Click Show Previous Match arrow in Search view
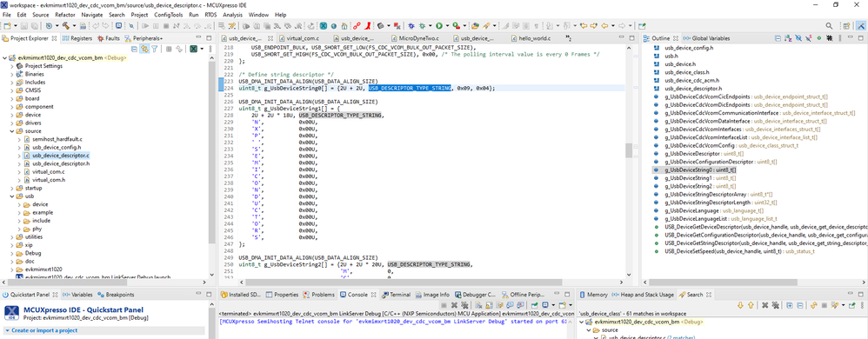Image resolution: width=868 pixels, height=339 pixels. (x=751, y=305)
